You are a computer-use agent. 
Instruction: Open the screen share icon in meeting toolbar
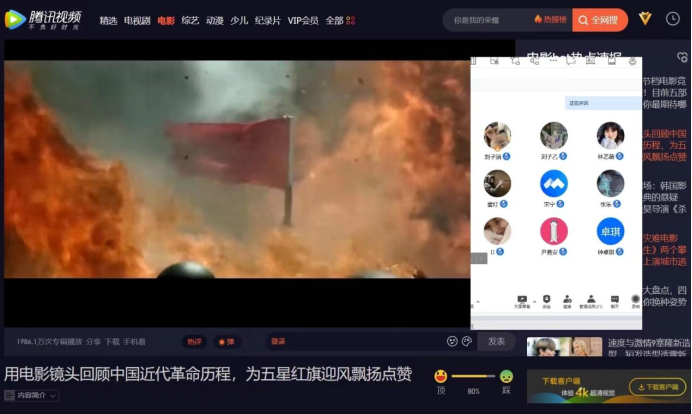[521, 300]
